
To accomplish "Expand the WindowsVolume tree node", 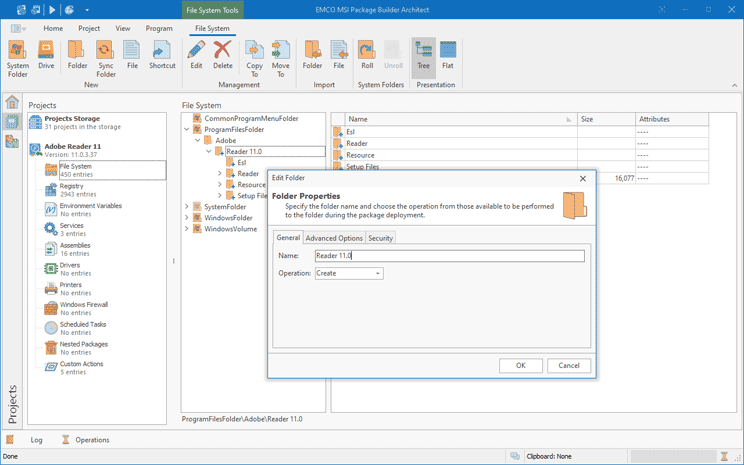I will click(186, 229).
